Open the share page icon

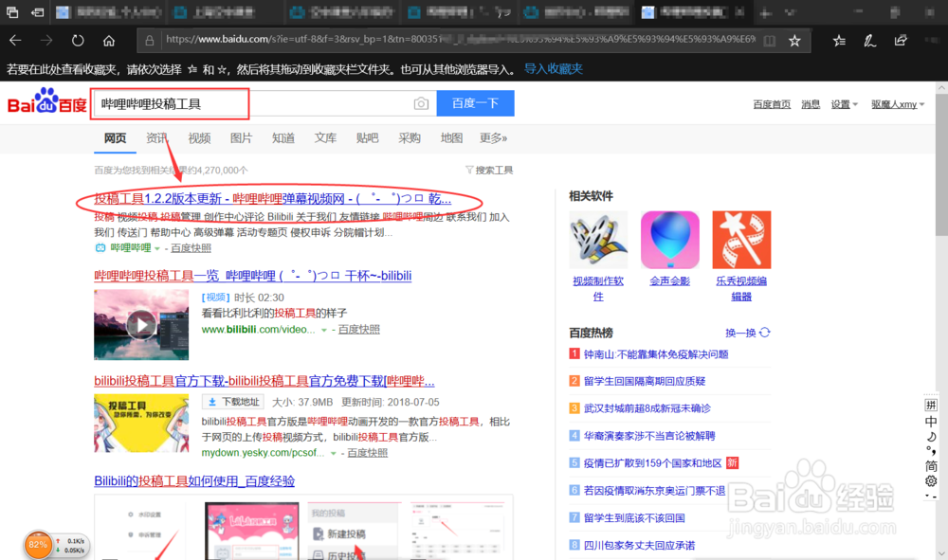[901, 41]
